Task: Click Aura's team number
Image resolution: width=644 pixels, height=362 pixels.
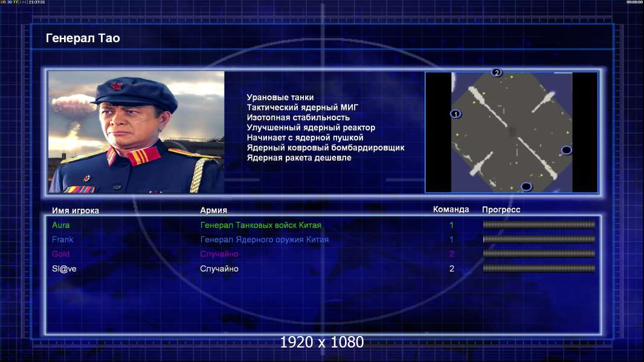Action: 451,225
